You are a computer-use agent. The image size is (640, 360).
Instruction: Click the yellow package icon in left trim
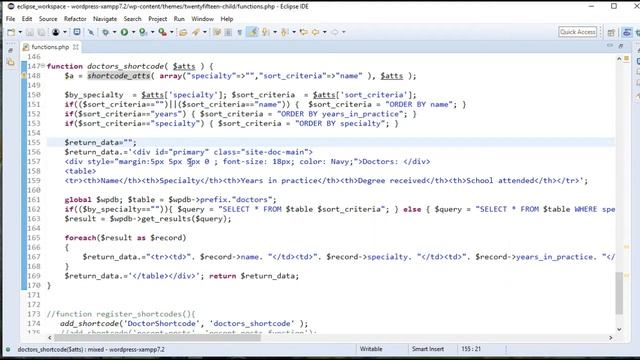tap(11, 62)
